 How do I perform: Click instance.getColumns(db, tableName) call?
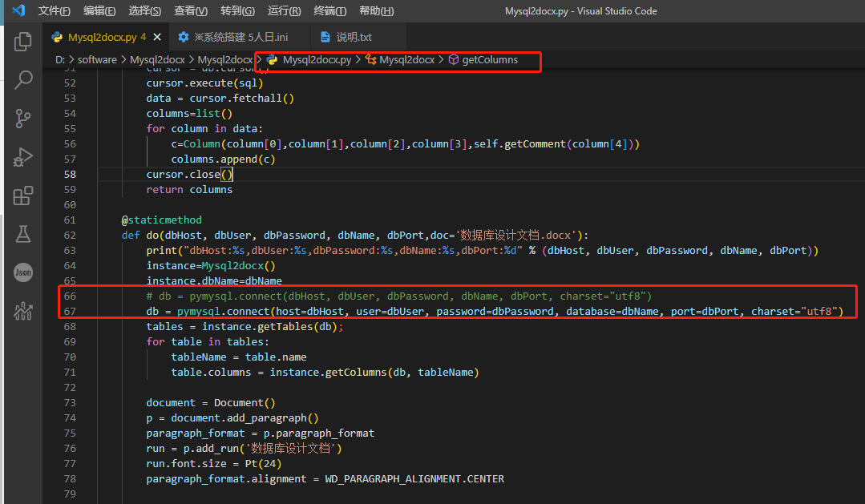tap(374, 373)
